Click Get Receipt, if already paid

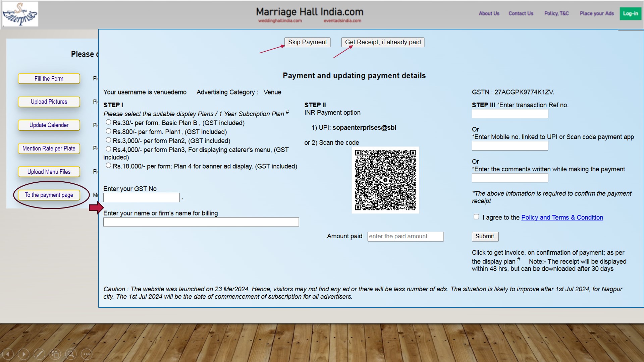pyautogui.click(x=383, y=42)
